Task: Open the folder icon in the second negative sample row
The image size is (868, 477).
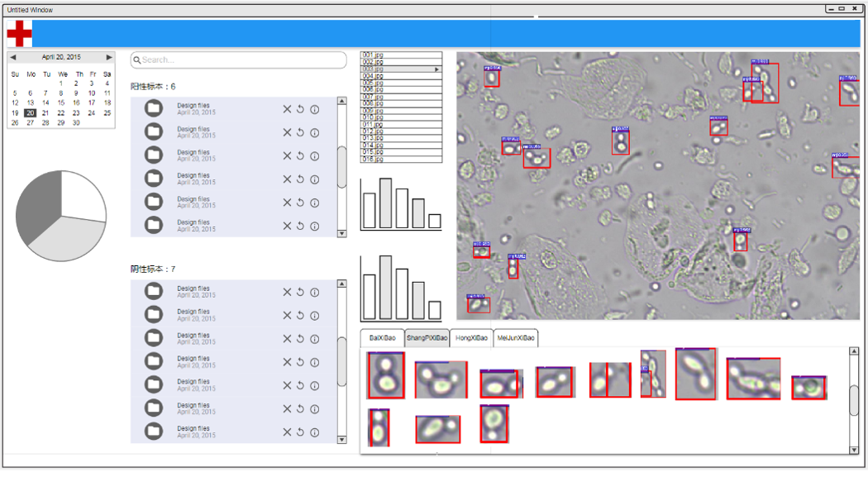Action: 154,314
